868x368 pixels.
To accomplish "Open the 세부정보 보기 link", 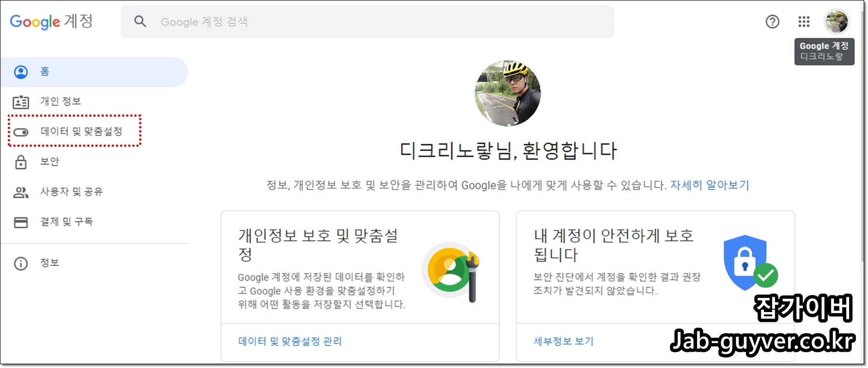I will (x=563, y=341).
